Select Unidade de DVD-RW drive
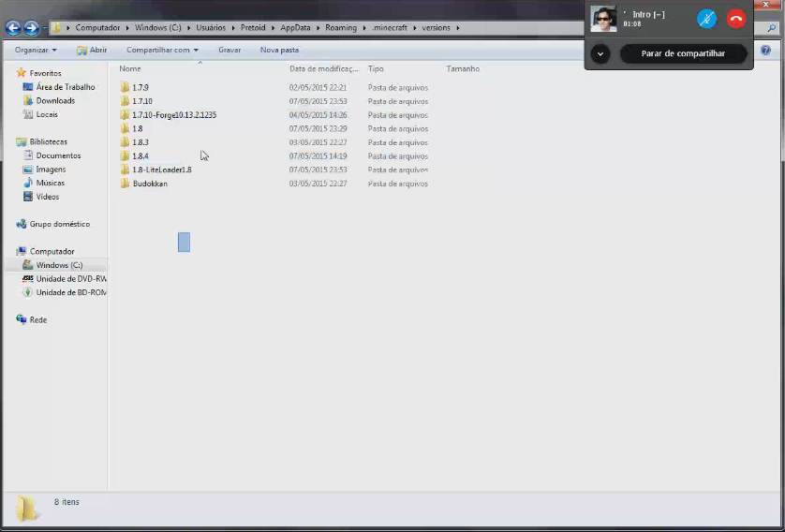785x532 pixels. (x=70, y=279)
